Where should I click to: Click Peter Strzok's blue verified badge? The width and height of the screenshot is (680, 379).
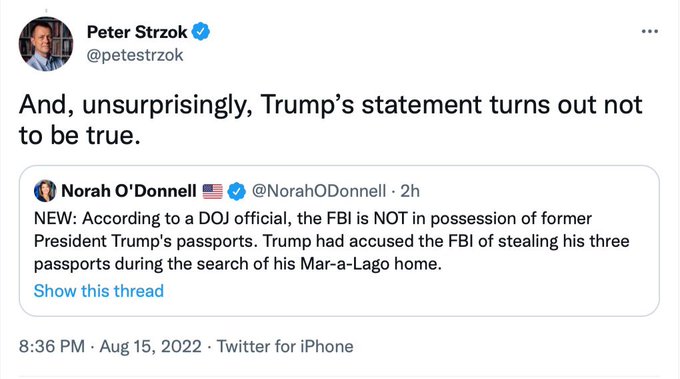point(201,31)
